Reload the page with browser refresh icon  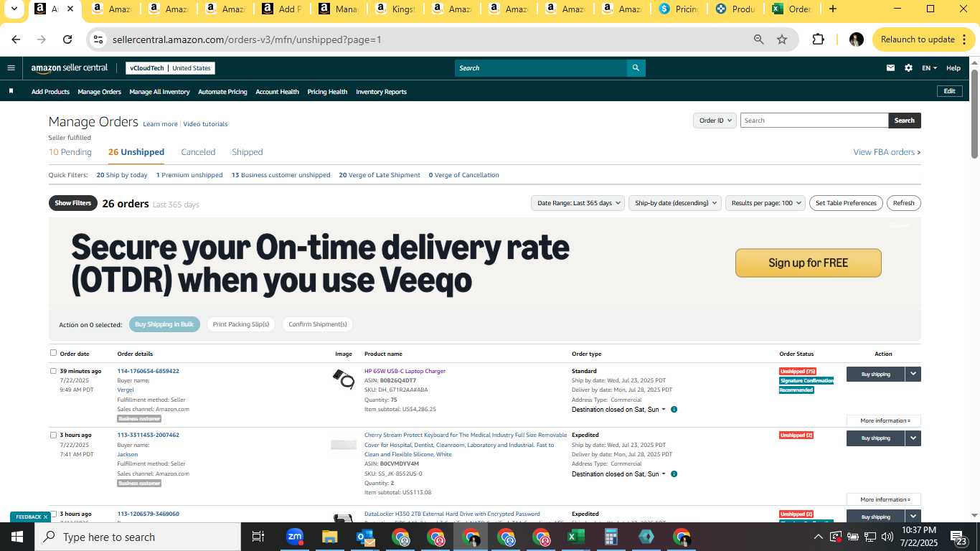(x=67, y=39)
